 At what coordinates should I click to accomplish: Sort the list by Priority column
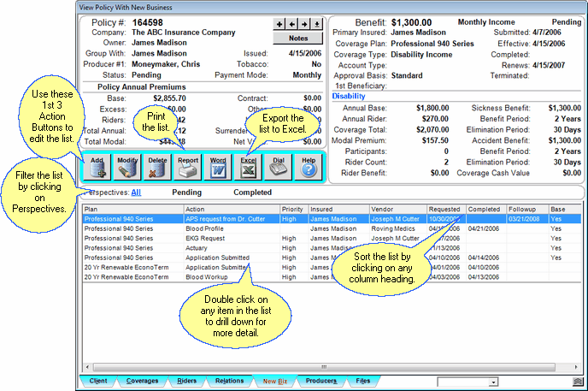pyautogui.click(x=292, y=209)
